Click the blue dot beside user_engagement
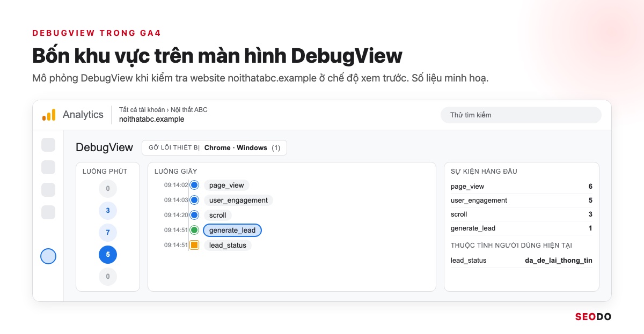644x334 pixels. (194, 200)
